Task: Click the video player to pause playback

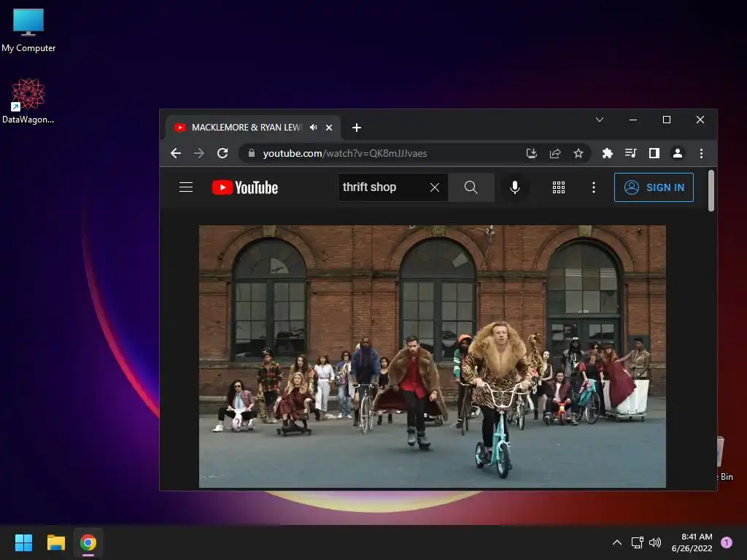Action: click(x=432, y=356)
